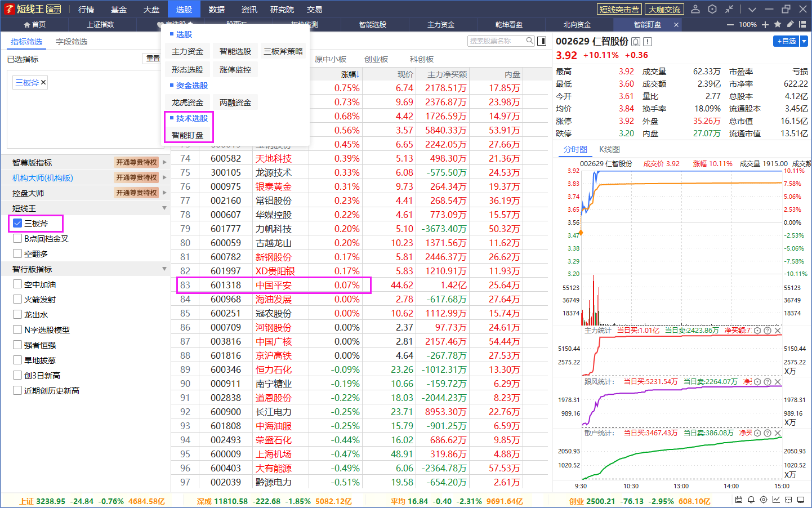This screenshot has height=508, width=812.
Task: Click the 上证 index in status bar
Action: click(x=92, y=501)
